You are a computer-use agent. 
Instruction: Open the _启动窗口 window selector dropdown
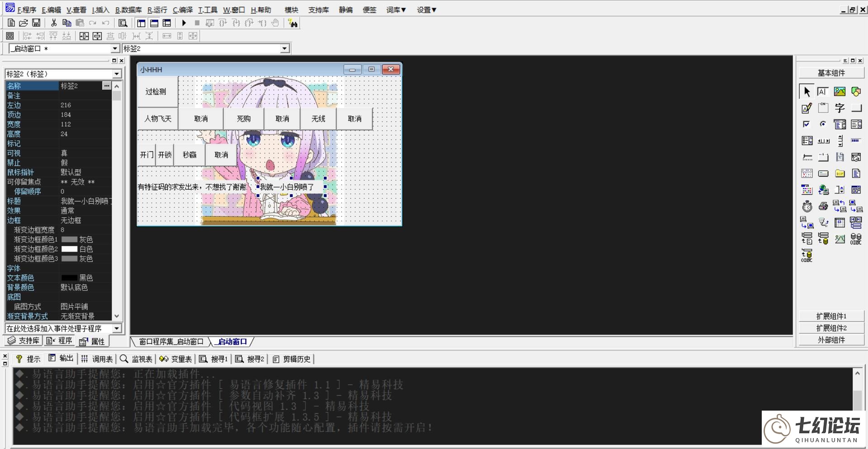tap(114, 48)
